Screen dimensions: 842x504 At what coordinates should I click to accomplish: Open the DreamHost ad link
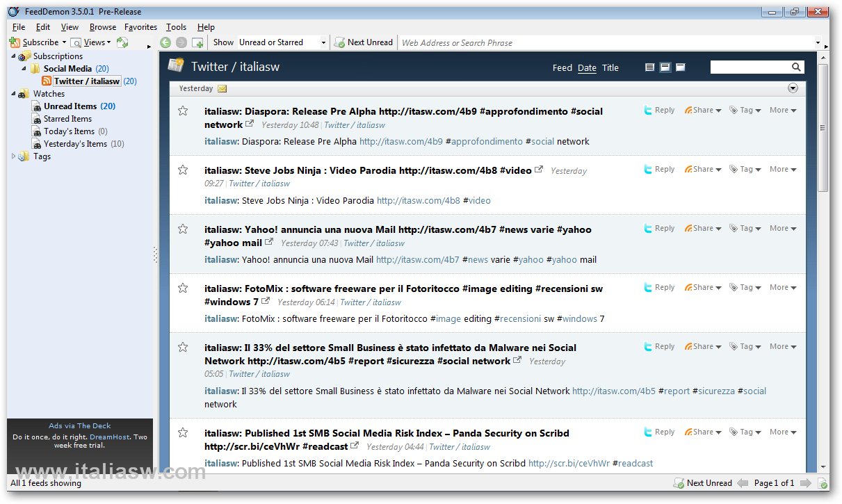pos(111,437)
